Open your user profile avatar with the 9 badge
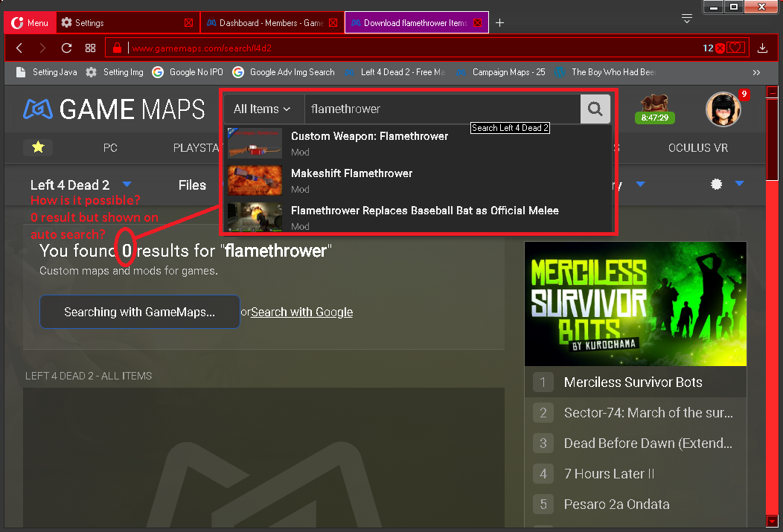Screen dimensions: 783x532 pos(723,109)
